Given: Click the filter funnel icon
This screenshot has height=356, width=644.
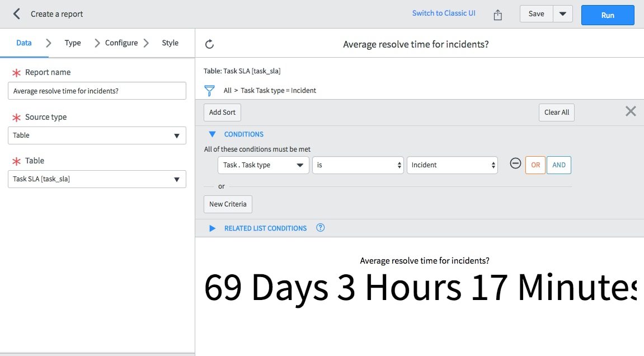Looking at the screenshot, I should 210,90.
